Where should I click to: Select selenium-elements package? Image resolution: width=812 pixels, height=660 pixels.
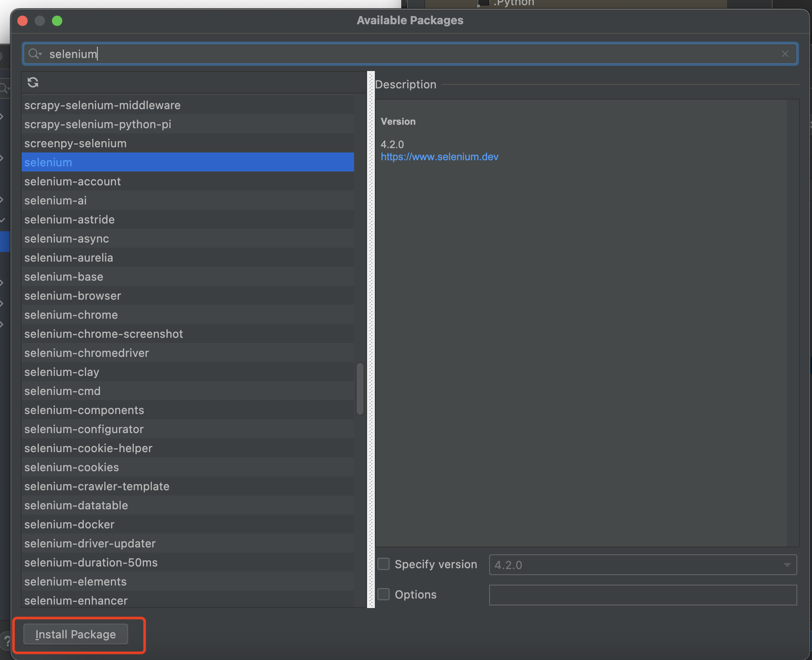click(x=188, y=581)
